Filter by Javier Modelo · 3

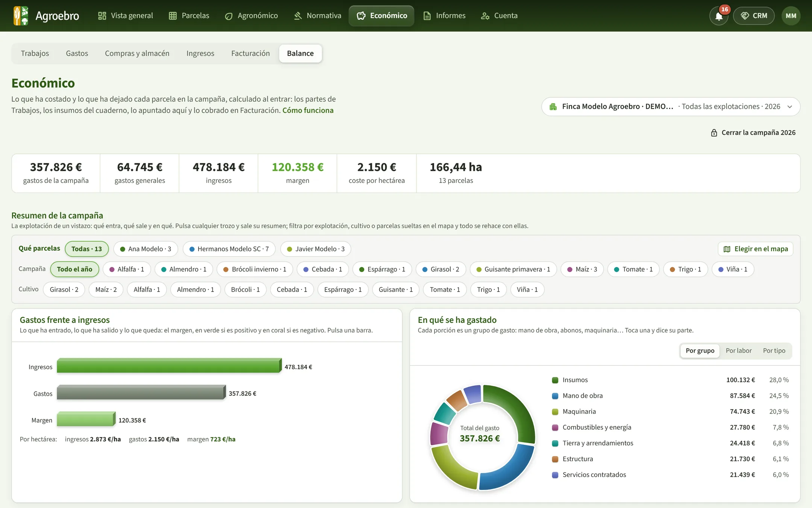click(x=316, y=249)
